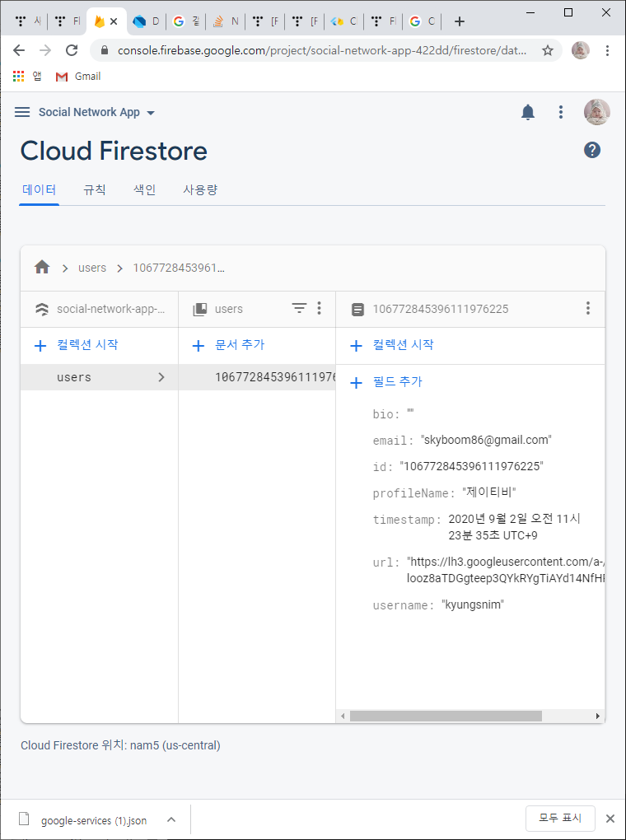Click the Firebase account avatar
The image size is (626, 840).
click(x=596, y=112)
